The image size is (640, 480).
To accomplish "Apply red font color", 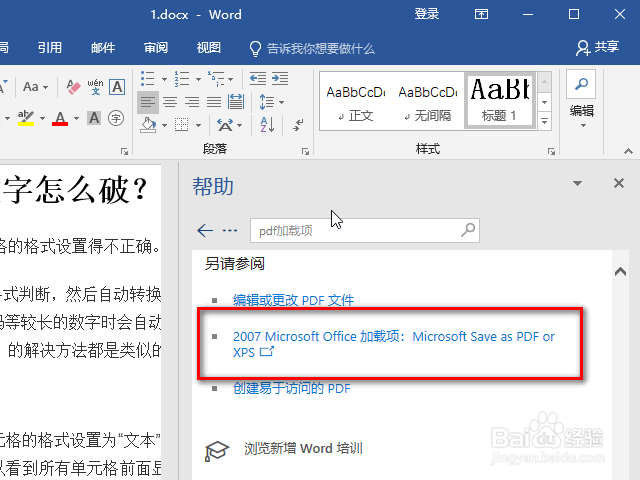I will pyautogui.click(x=60, y=118).
